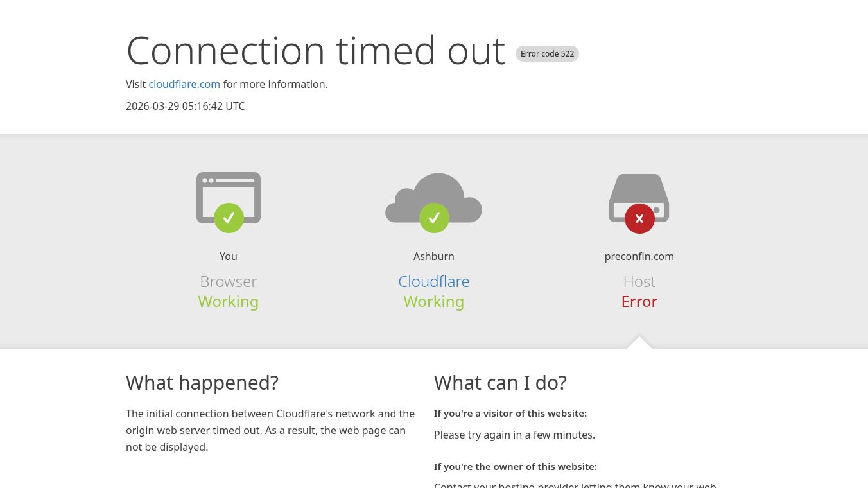Click the host server drive icon
The image size is (868, 488).
coord(639,191)
